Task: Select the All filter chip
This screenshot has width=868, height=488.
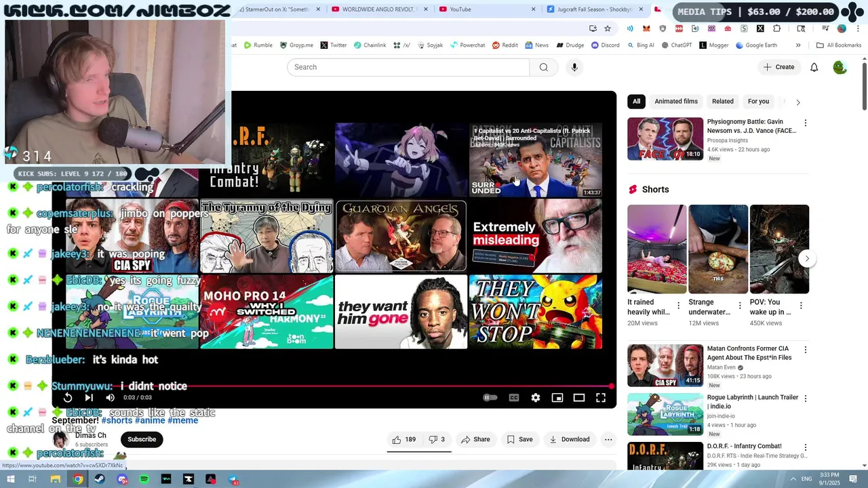Action: (636, 102)
